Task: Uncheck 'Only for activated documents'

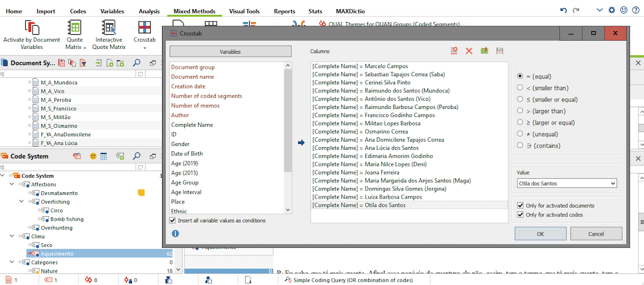Action: [519, 206]
